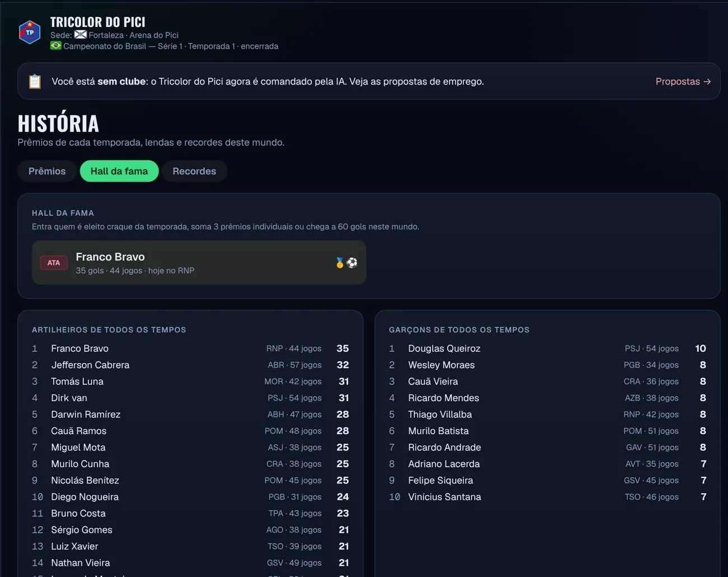Image resolution: width=728 pixels, height=577 pixels.
Task: Click Diego Nogueira in the scorers list
Action: (190, 497)
